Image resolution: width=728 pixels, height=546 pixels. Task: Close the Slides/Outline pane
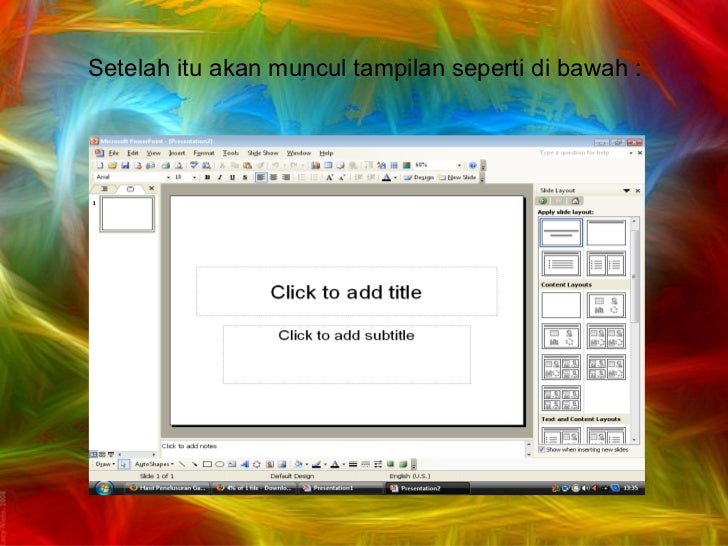[x=151, y=188]
